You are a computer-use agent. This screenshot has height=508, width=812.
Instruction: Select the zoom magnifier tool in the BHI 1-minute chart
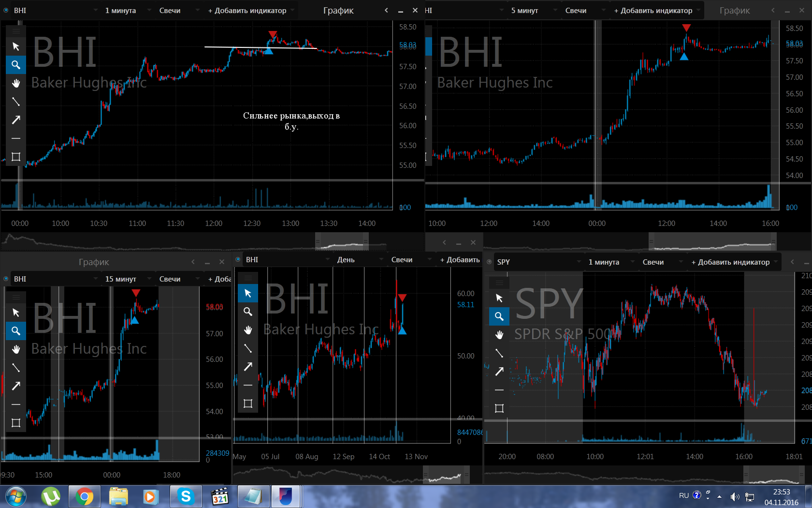(16, 65)
